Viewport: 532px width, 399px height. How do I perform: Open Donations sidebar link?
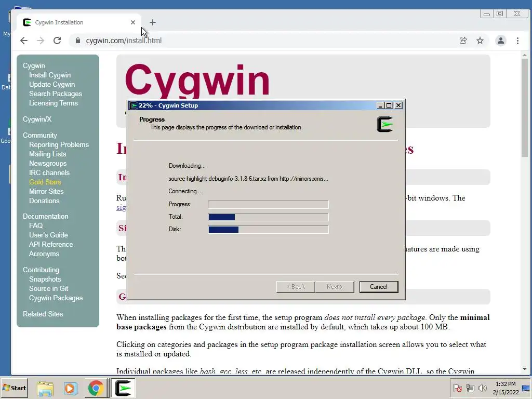(x=44, y=201)
